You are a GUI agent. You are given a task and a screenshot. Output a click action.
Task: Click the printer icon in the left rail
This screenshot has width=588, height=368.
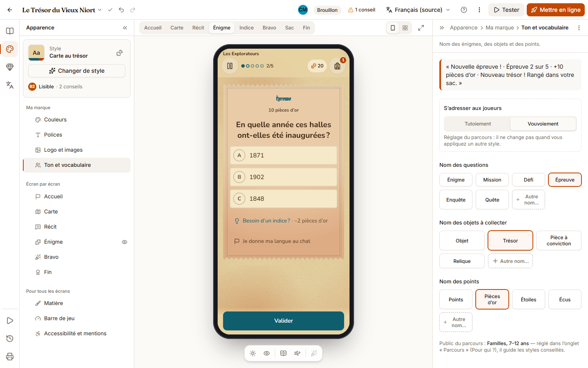(10, 357)
